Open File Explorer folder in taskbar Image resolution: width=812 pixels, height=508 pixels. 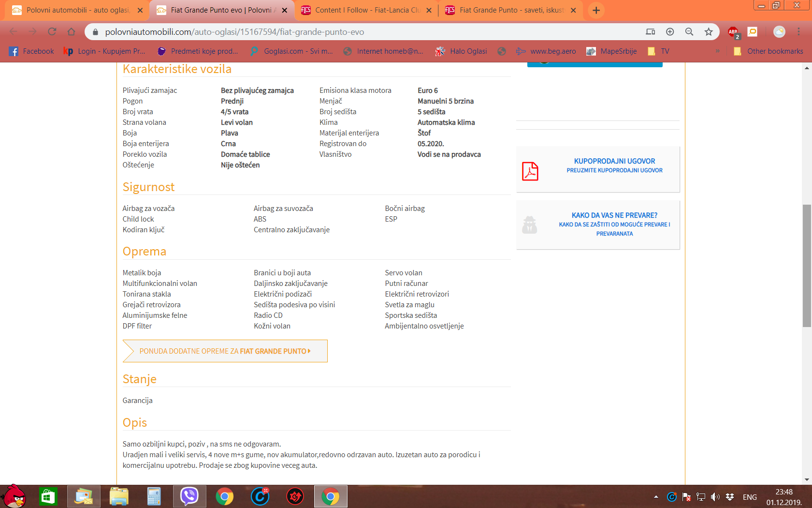119,496
